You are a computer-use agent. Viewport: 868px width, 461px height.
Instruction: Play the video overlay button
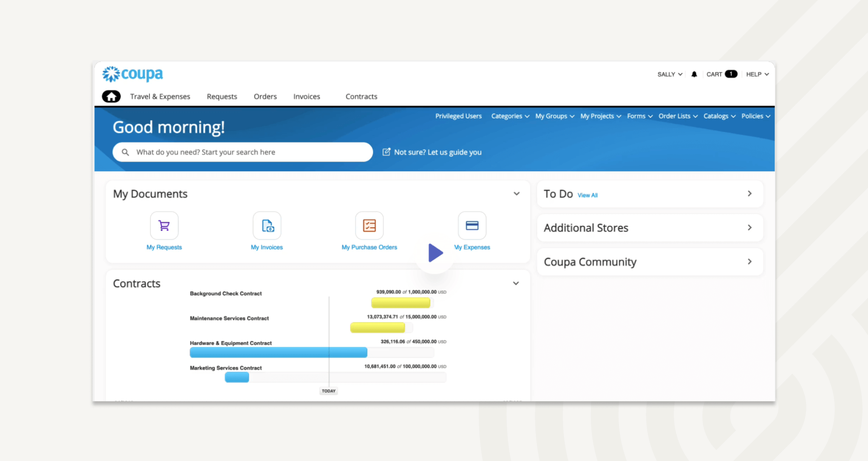pos(435,253)
